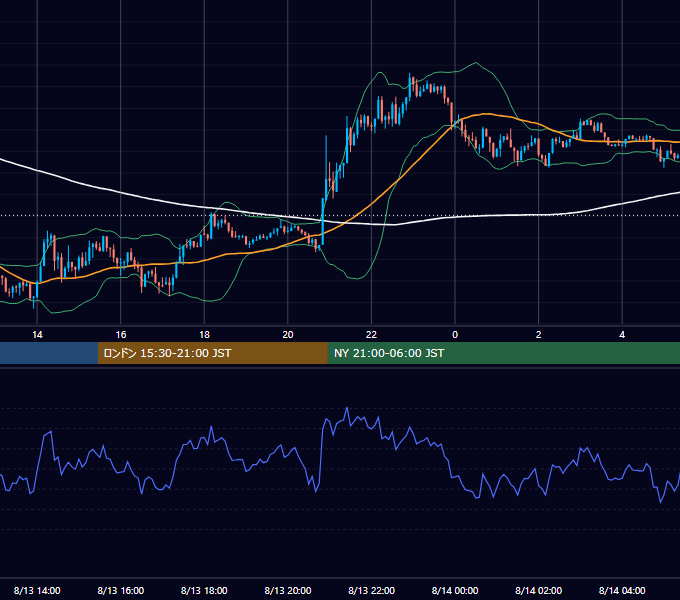
Task: Click the 2 hour label on price chart axis
Action: coord(539,335)
